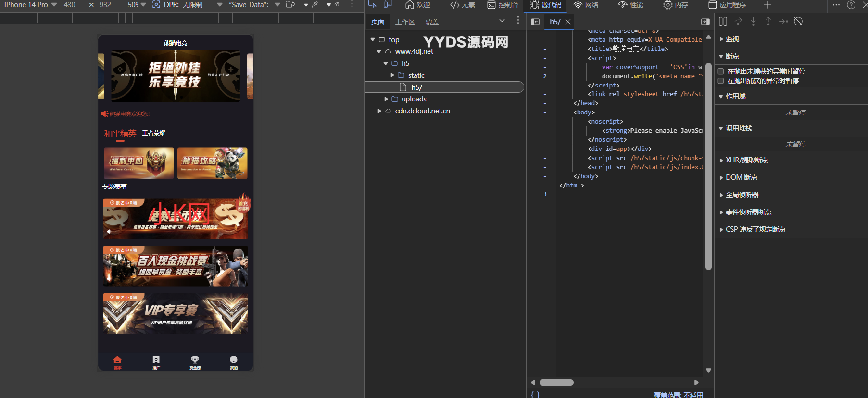Open the 熊猫攻略 guide banner

pyautogui.click(x=213, y=163)
